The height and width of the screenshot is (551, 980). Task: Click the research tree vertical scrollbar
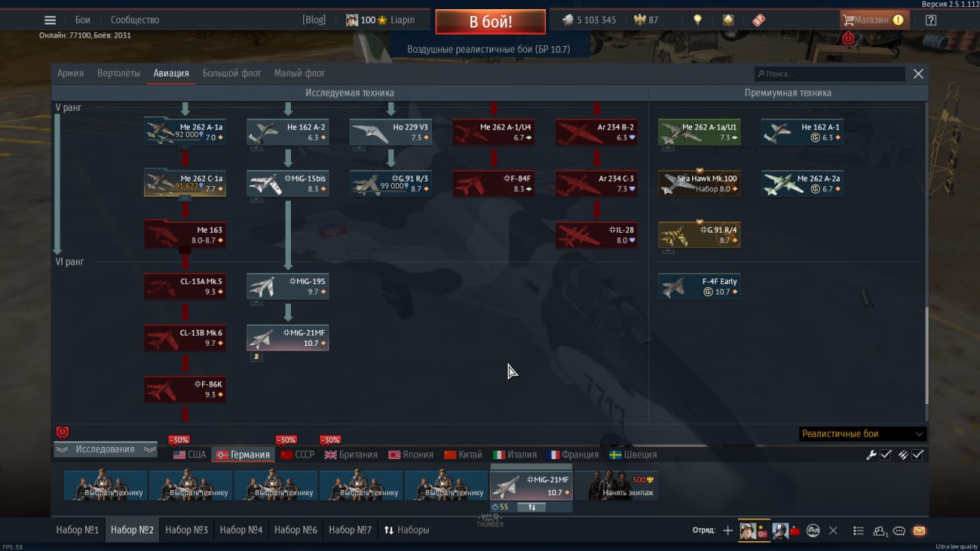[x=926, y=356]
